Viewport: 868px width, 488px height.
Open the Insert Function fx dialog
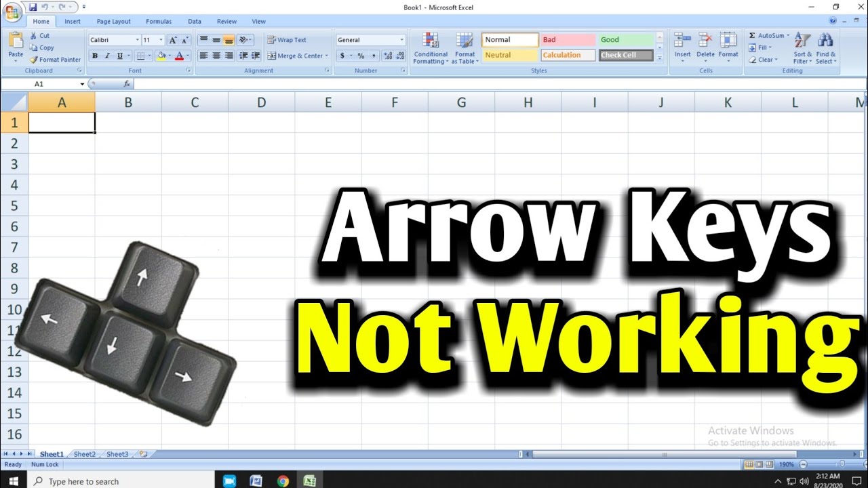tap(127, 84)
